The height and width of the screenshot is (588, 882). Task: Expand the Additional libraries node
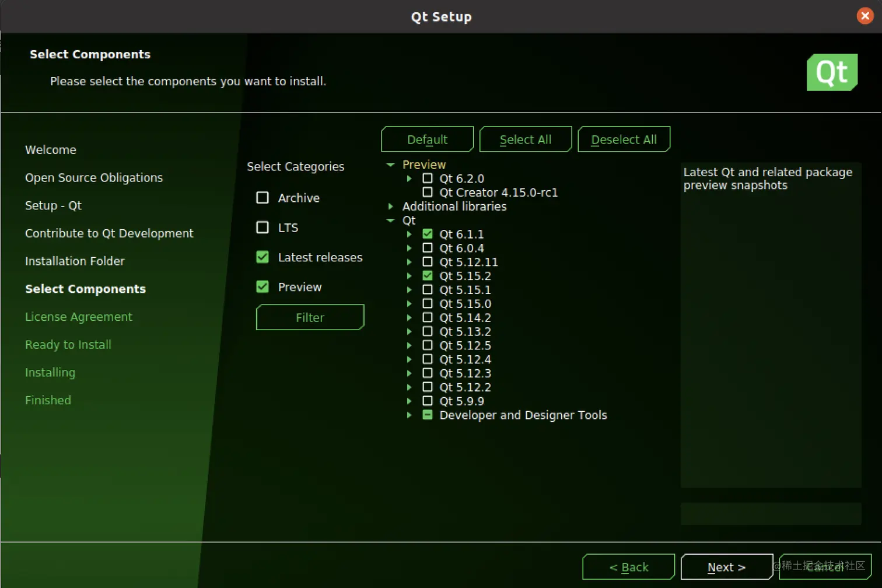tap(390, 206)
